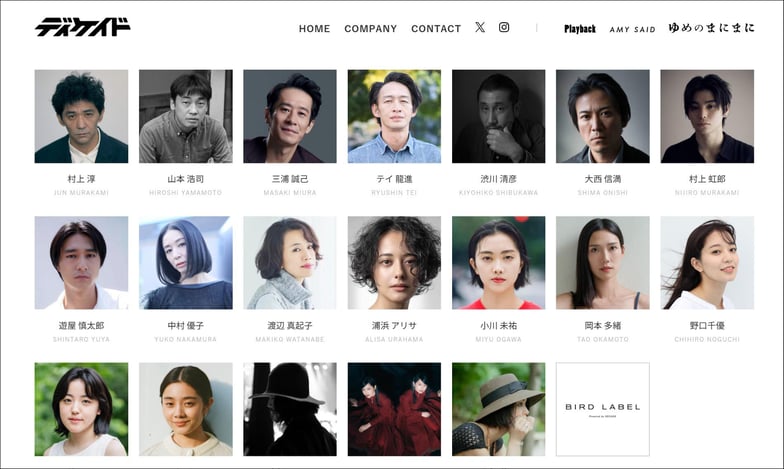Open the ゆめのまにまに logo link
Image resolution: width=784 pixels, height=469 pixels.
(711, 28)
